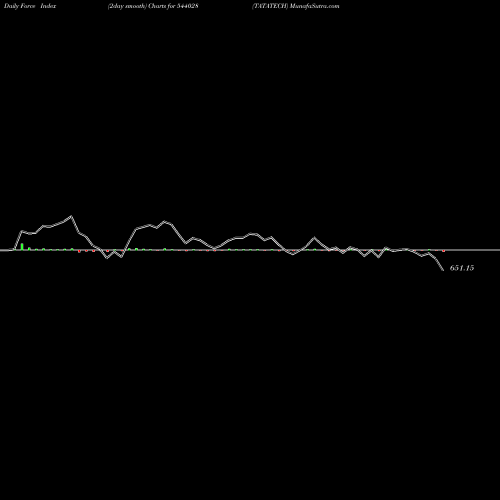Click the '(2day smooth) Charts for 544028' text

click(153, 6)
